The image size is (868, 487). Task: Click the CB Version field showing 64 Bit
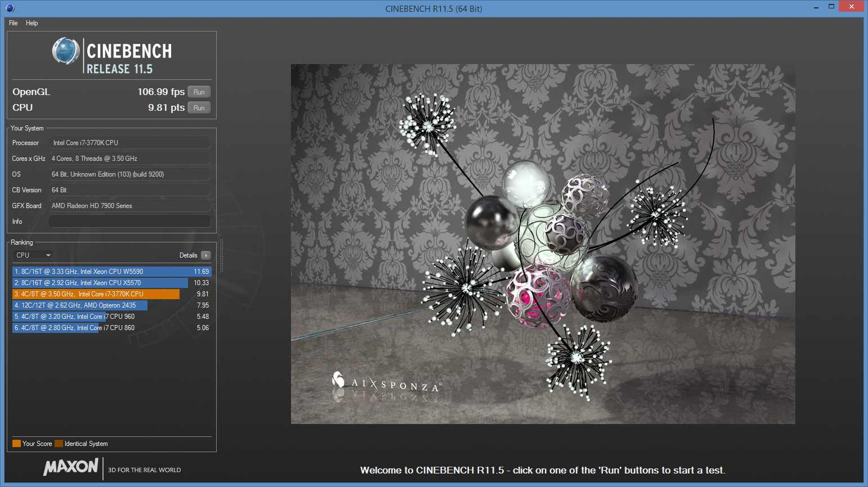pos(129,190)
